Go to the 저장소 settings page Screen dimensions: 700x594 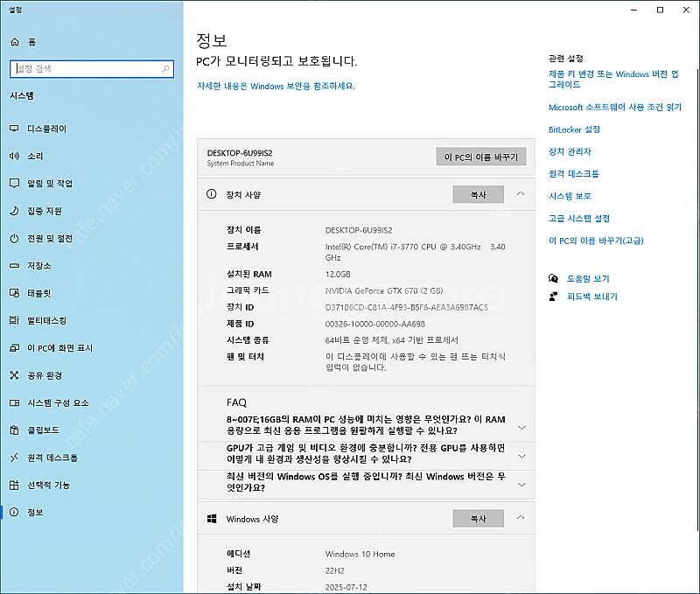[92, 266]
